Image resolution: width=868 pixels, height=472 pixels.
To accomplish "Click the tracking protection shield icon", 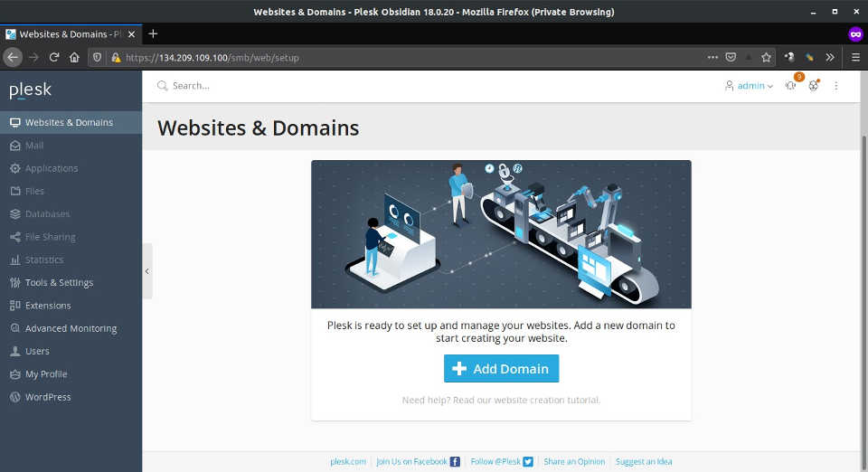I will coord(98,57).
